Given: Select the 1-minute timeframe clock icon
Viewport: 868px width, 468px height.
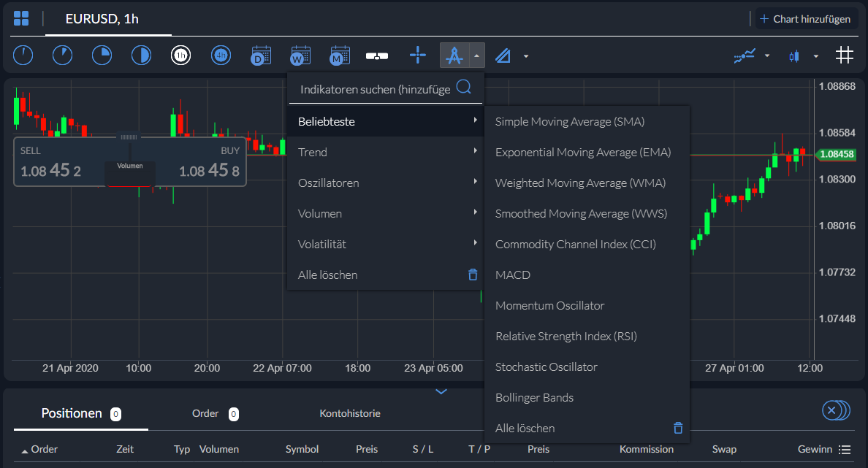Looking at the screenshot, I should tap(23, 55).
